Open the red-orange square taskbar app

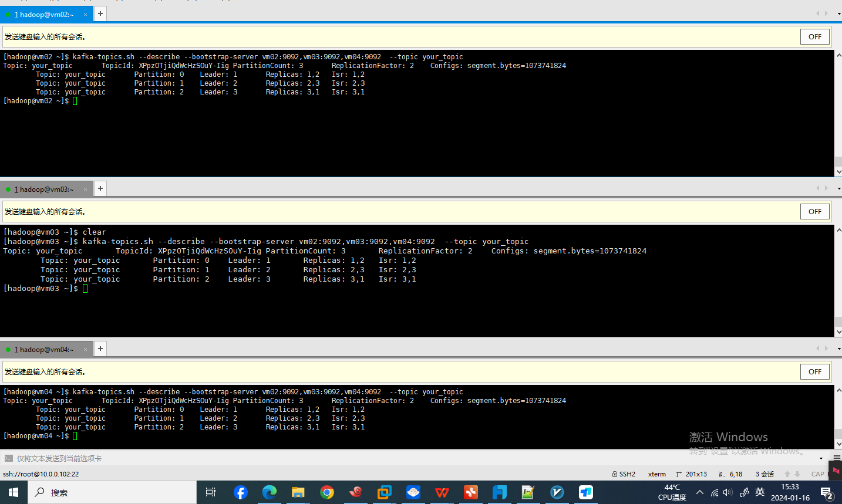tap(470, 492)
